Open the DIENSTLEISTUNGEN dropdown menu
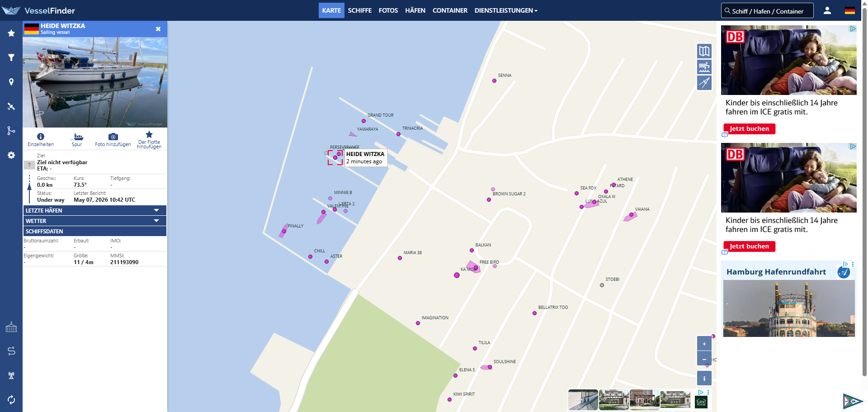The height and width of the screenshot is (412, 868). (506, 10)
